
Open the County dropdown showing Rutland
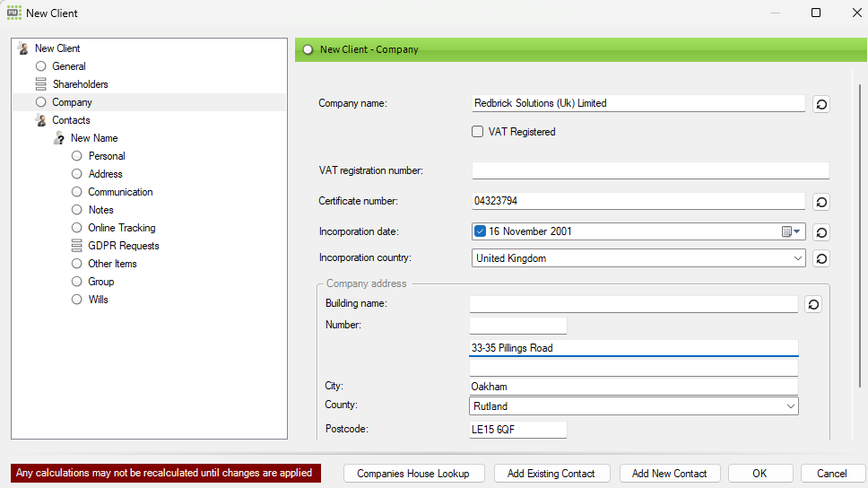pos(790,406)
